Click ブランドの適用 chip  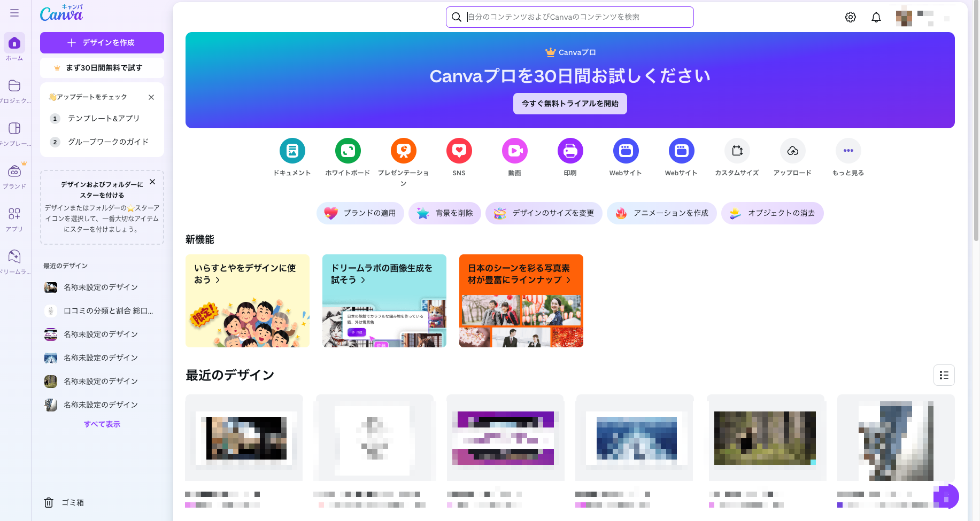click(360, 213)
